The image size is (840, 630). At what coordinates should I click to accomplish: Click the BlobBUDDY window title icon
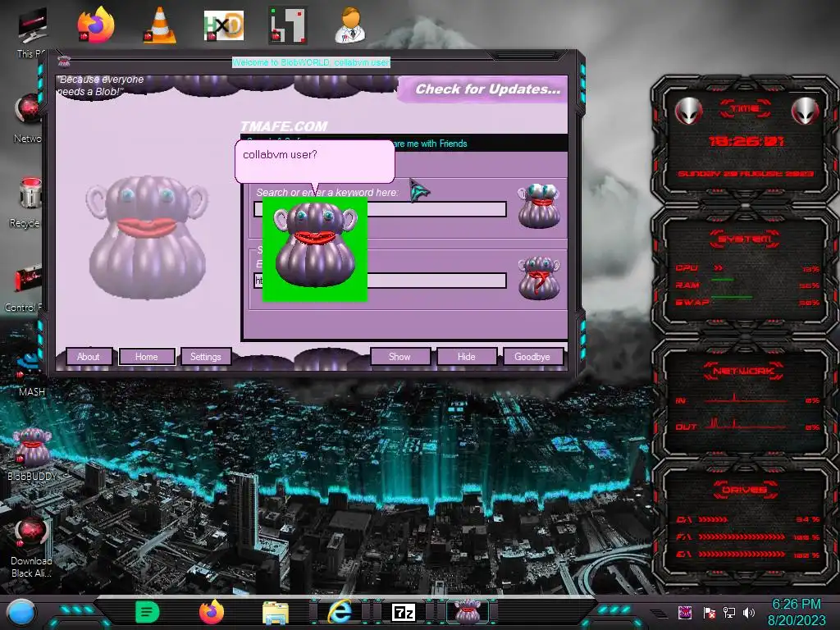(64, 62)
